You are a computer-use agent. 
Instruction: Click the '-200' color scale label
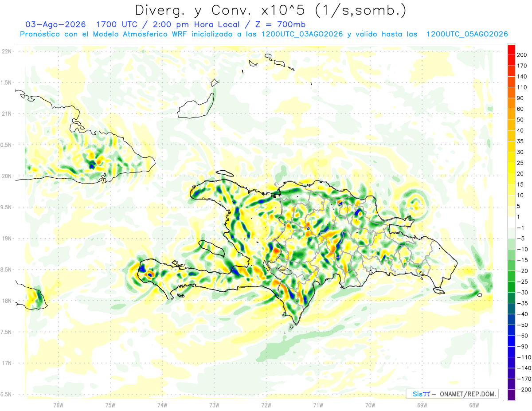point(524,389)
